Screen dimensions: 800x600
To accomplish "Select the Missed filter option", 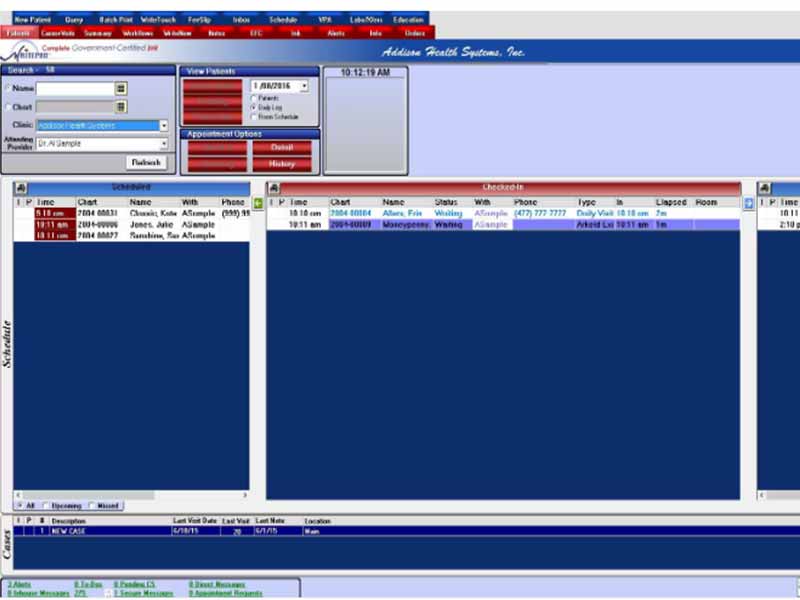I will coord(92,506).
